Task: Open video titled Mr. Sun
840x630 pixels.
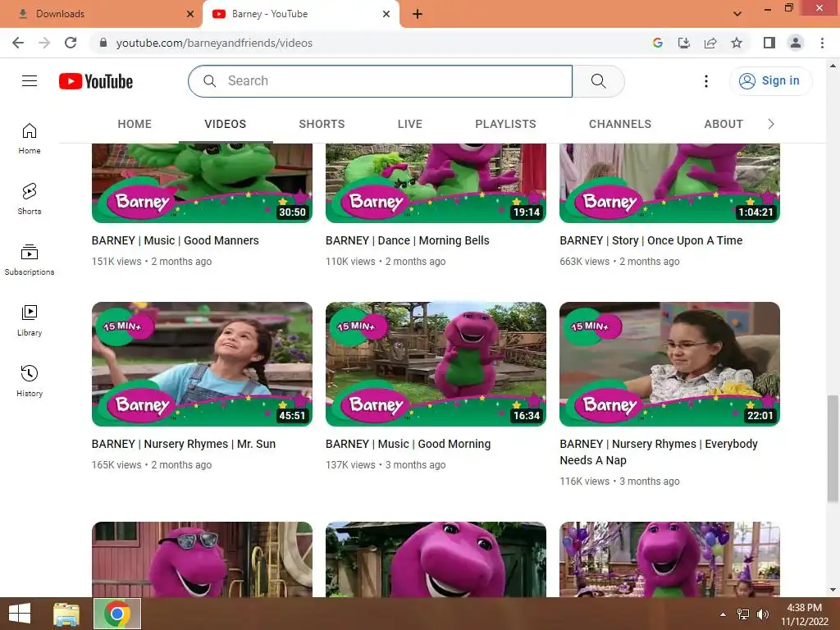Action: (184, 444)
